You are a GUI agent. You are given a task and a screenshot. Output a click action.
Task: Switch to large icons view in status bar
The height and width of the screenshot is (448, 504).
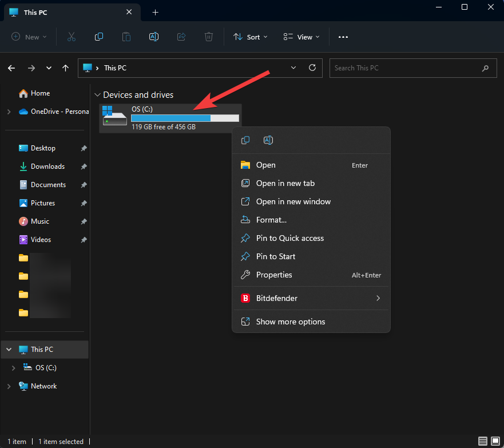tap(495, 441)
